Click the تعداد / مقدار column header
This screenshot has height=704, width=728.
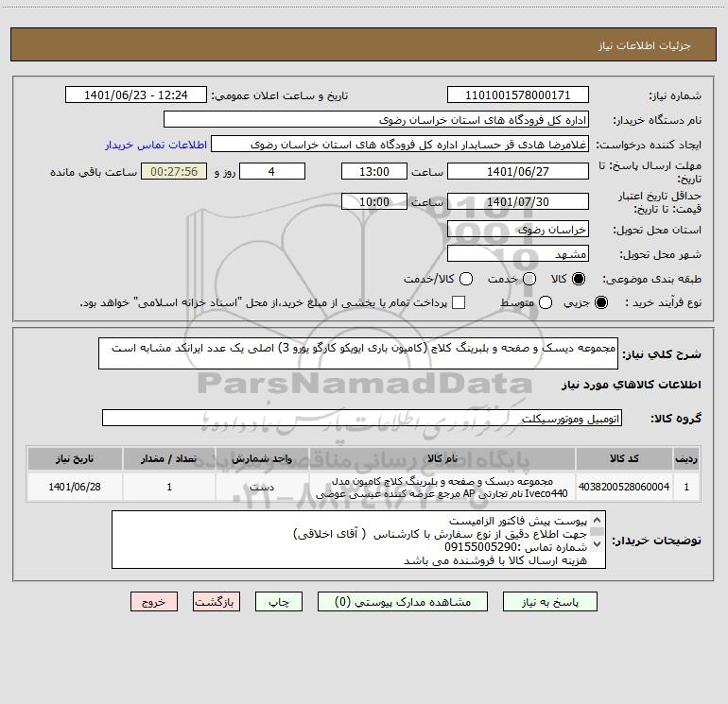(169, 458)
